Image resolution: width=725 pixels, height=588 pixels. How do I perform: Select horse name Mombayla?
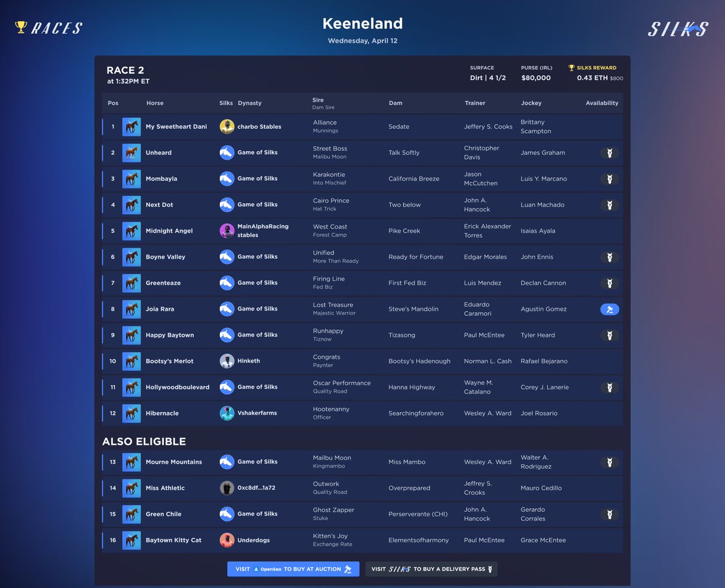pos(161,179)
